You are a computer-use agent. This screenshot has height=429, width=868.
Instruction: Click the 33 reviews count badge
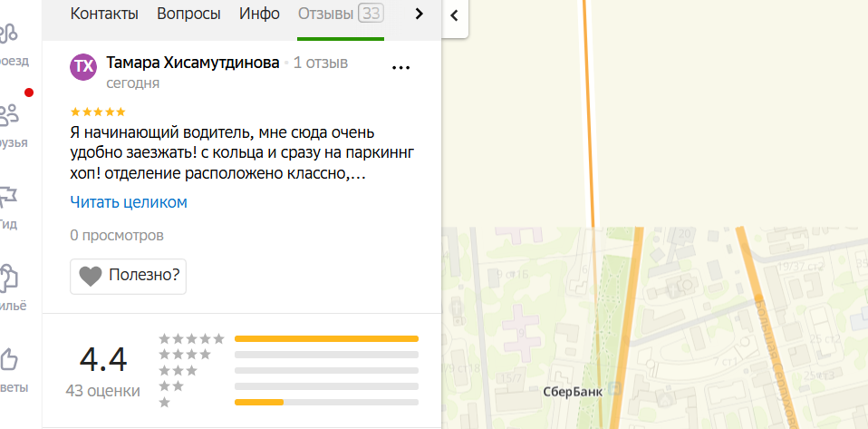(x=371, y=14)
